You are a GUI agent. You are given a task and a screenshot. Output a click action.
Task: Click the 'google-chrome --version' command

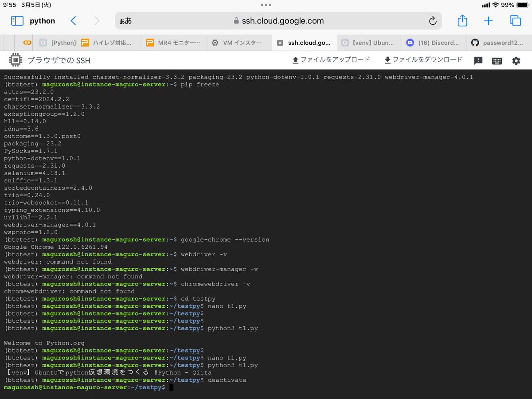click(225, 239)
